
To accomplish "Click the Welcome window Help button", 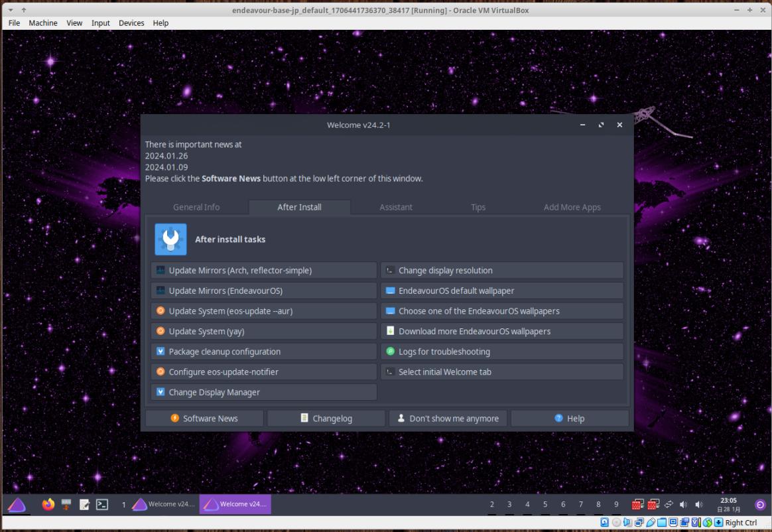I will [570, 418].
